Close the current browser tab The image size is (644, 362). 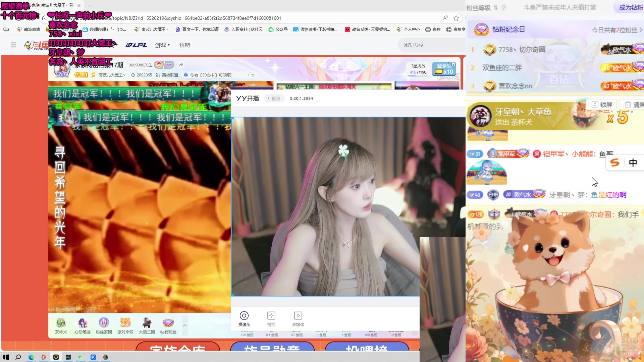[79, 5]
